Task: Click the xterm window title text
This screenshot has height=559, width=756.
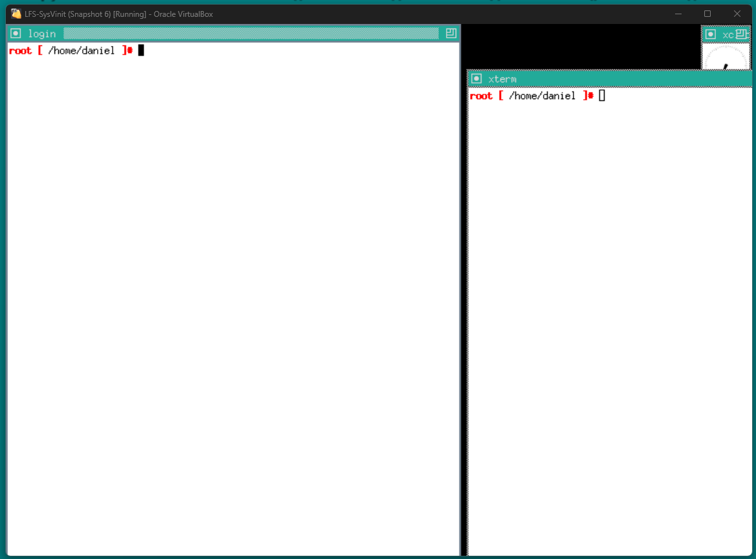Action: point(502,79)
